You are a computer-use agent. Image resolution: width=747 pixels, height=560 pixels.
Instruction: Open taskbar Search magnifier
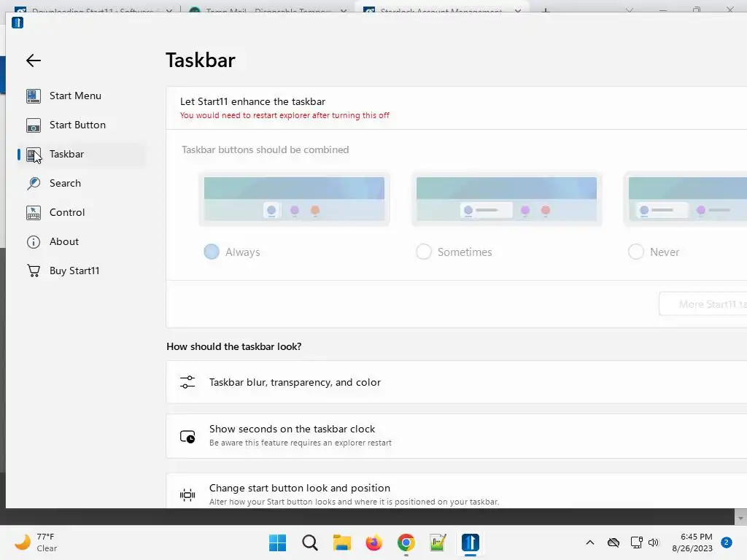pyautogui.click(x=309, y=542)
